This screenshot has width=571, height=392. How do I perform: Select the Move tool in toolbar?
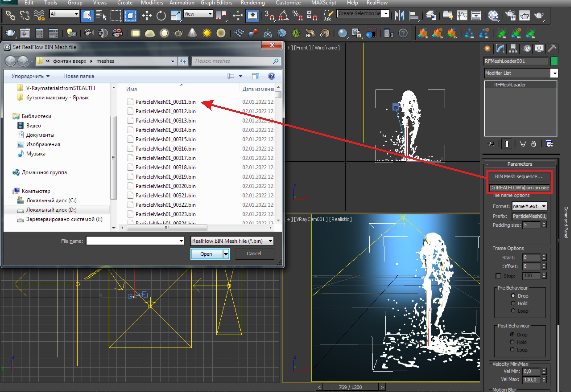pyautogui.click(x=147, y=16)
